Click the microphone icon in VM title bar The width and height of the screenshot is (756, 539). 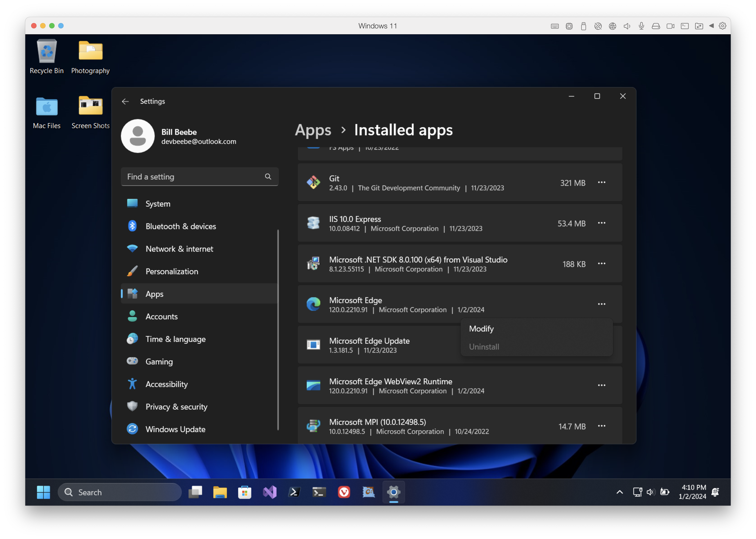coord(641,26)
